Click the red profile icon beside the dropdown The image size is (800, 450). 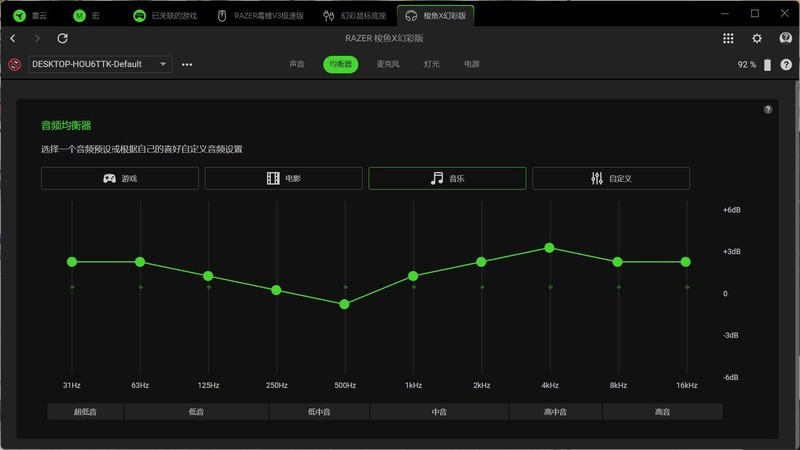tap(15, 64)
